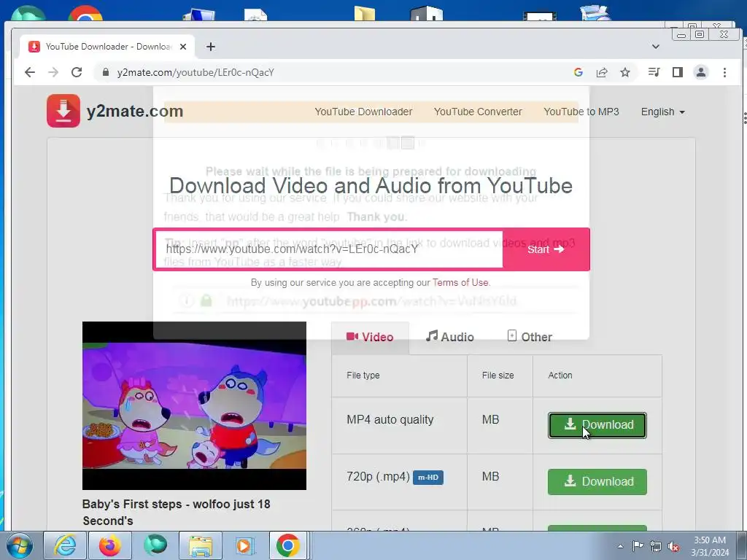Open Action Center flag icon

click(638, 546)
